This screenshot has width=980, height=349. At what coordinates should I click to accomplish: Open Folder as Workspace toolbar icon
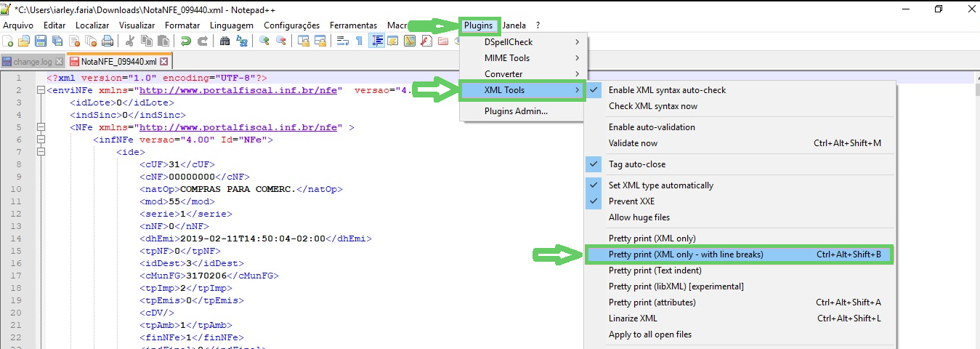pos(442,41)
